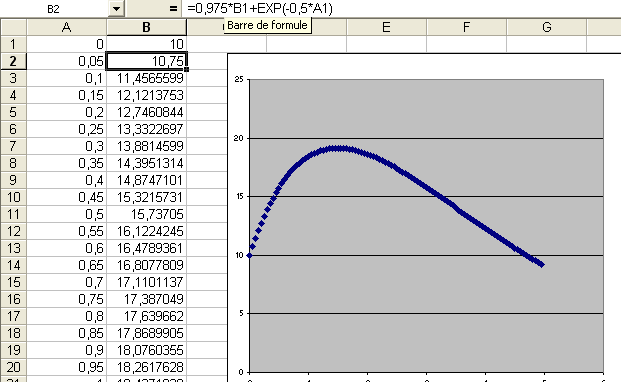Click the first data point at value 10
This screenshot has width=621, height=382.
pyautogui.click(x=250, y=255)
